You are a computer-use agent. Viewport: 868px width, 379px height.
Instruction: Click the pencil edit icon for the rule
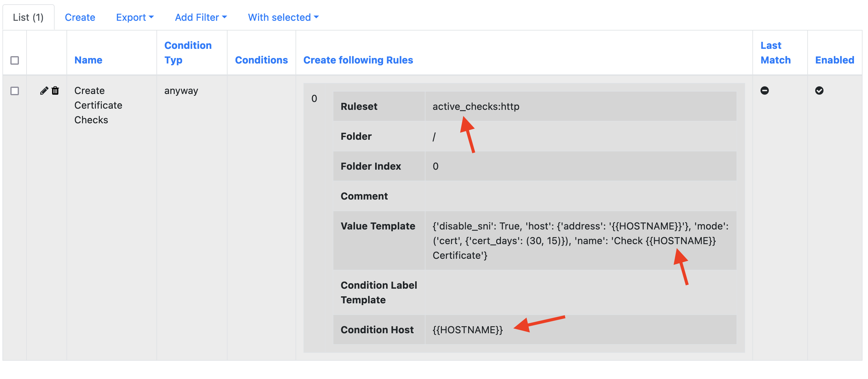coord(44,91)
